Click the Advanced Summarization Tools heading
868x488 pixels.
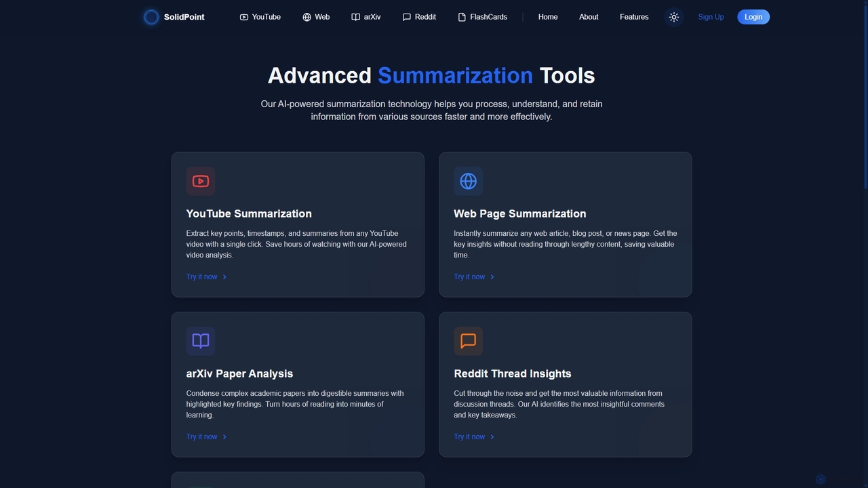tap(431, 75)
